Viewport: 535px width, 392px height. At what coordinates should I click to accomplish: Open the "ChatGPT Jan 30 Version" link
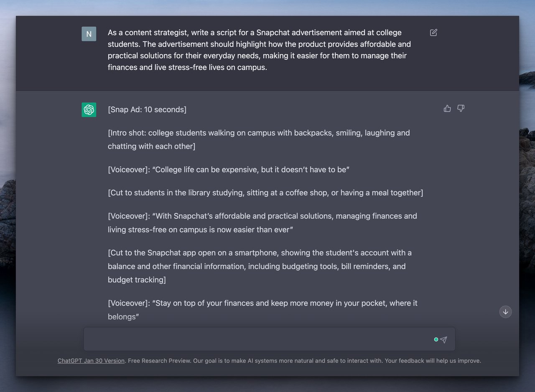[x=91, y=360]
